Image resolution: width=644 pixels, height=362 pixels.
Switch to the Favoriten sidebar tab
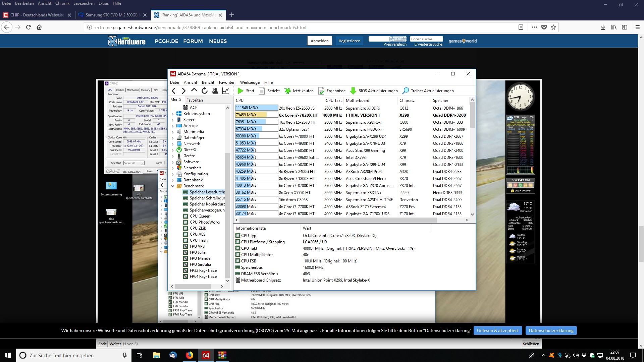pyautogui.click(x=195, y=100)
